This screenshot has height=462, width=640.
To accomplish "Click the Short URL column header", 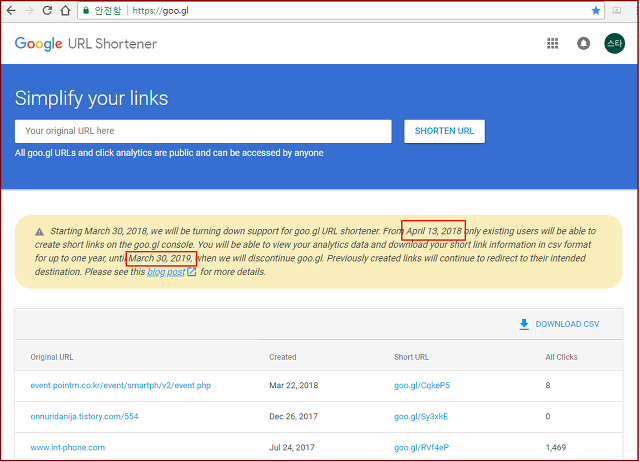I will tap(411, 357).
